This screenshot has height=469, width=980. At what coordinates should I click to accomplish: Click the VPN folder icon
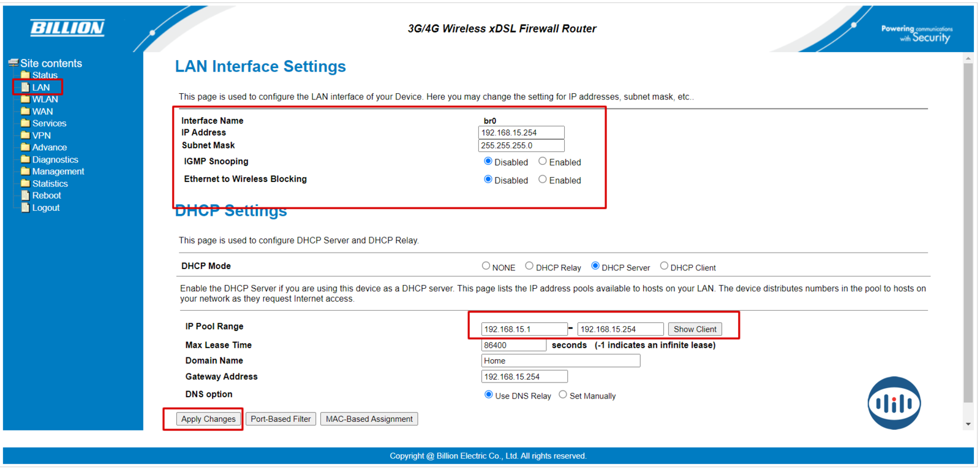click(25, 135)
